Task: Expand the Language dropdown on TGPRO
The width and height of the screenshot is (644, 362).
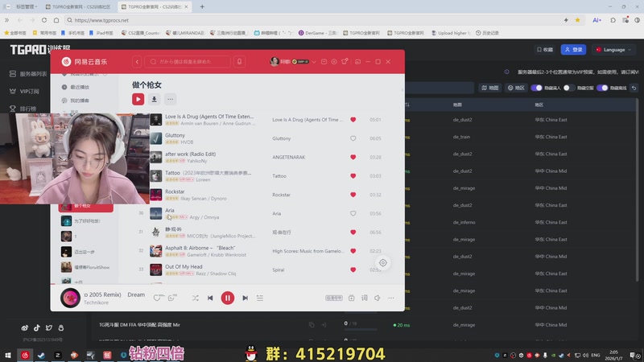Action: pyautogui.click(x=614, y=50)
